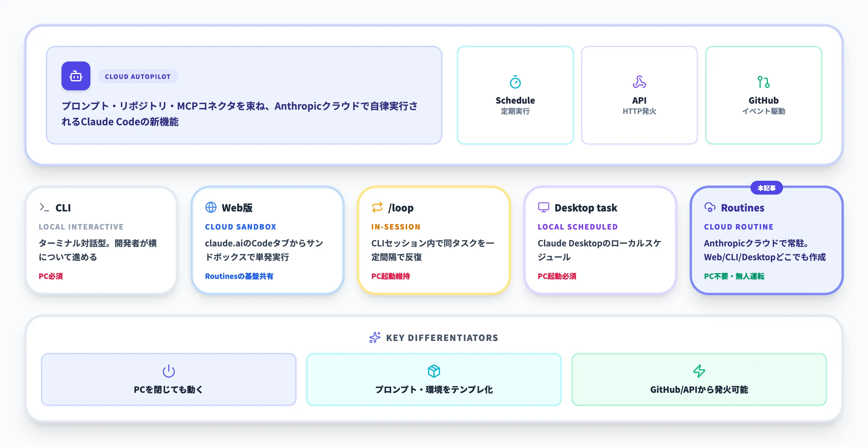Click the CLOUD AUTOPILOT badge
This screenshot has height=447, width=868.
pyautogui.click(x=138, y=77)
